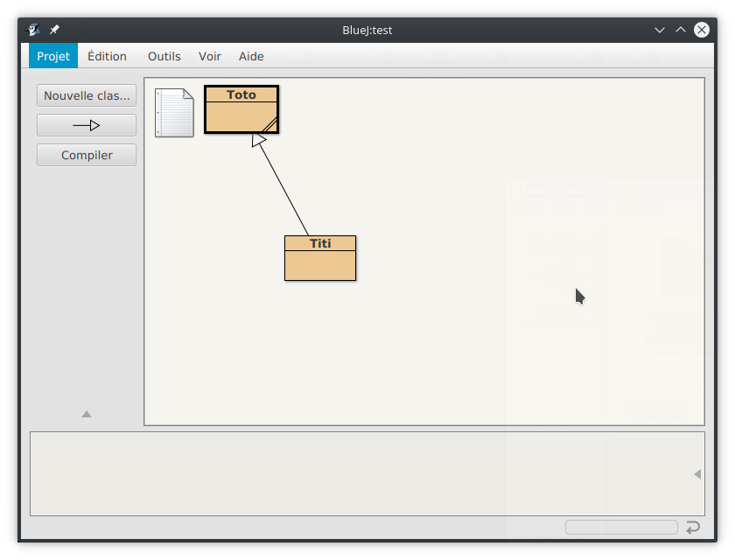Screen dimensions: 735x560
Task: Select the Titi class box
Action: tap(320, 263)
